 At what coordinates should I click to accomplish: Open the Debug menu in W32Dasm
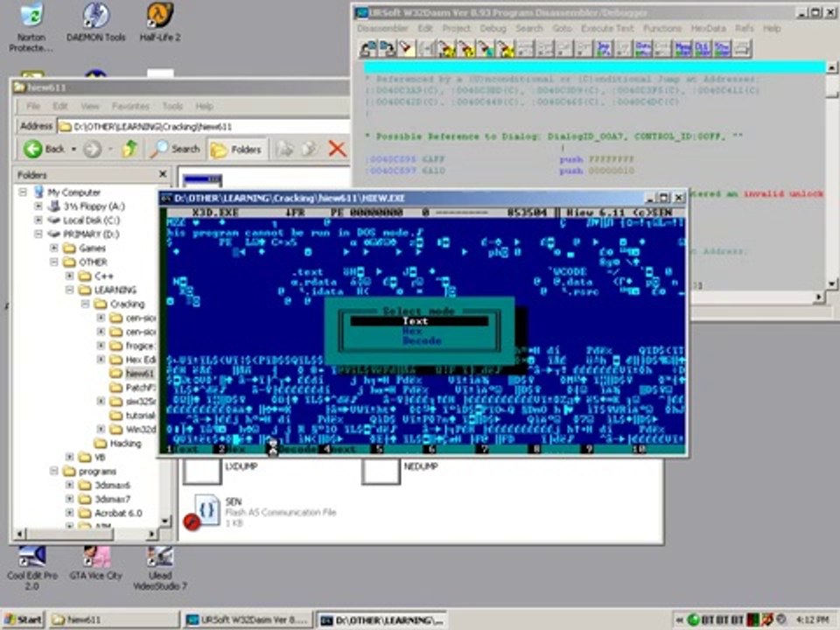(x=493, y=28)
